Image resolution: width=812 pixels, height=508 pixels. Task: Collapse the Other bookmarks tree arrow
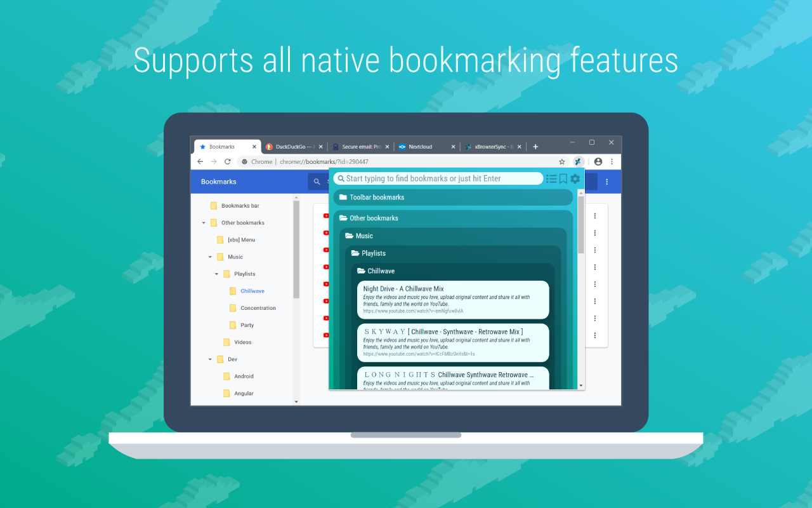(204, 223)
